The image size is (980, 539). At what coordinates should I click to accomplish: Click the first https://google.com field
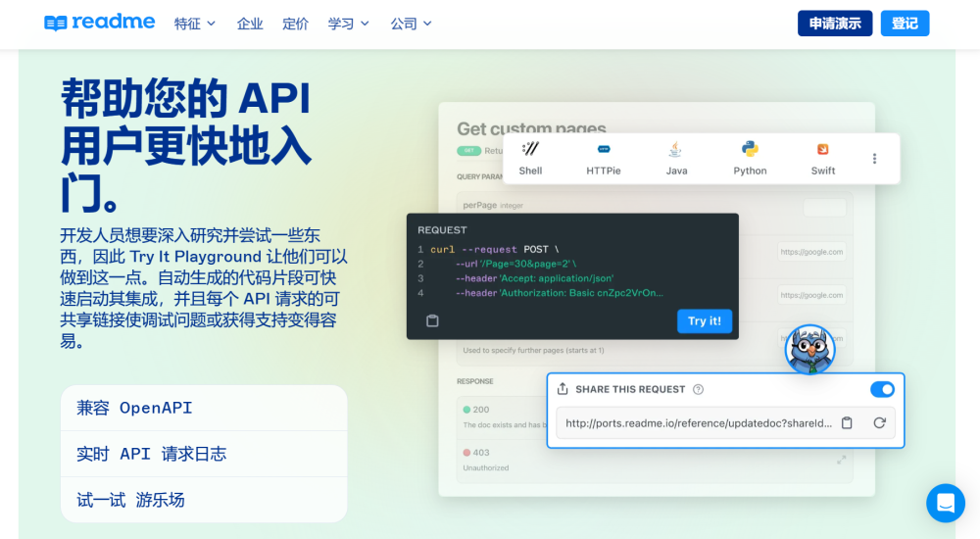811,252
